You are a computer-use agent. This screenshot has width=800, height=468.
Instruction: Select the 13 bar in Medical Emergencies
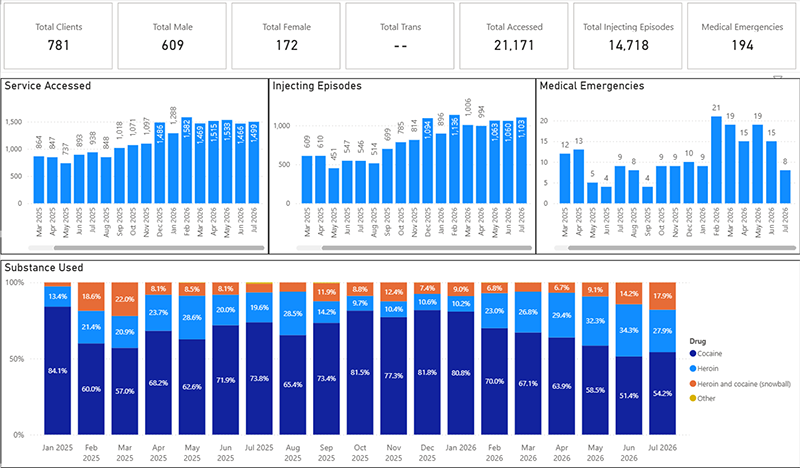[578, 177]
